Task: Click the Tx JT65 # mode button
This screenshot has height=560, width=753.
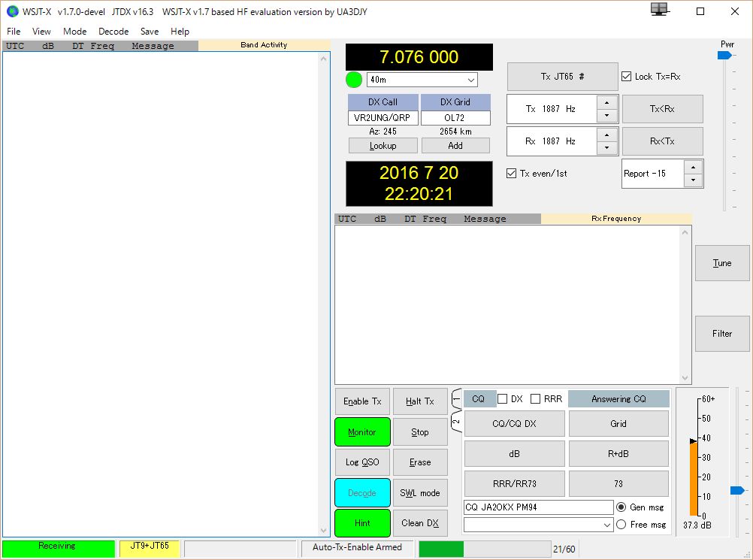Action: (562, 77)
